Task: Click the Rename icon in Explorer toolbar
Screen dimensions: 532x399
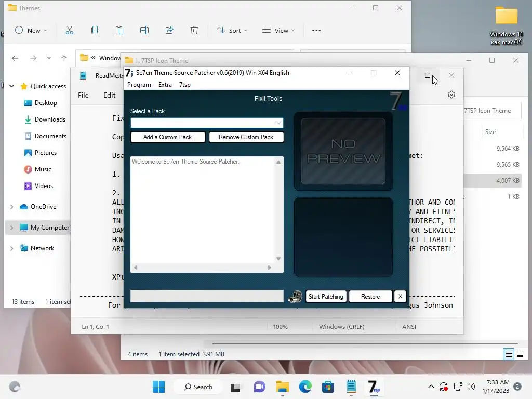Action: tap(144, 31)
